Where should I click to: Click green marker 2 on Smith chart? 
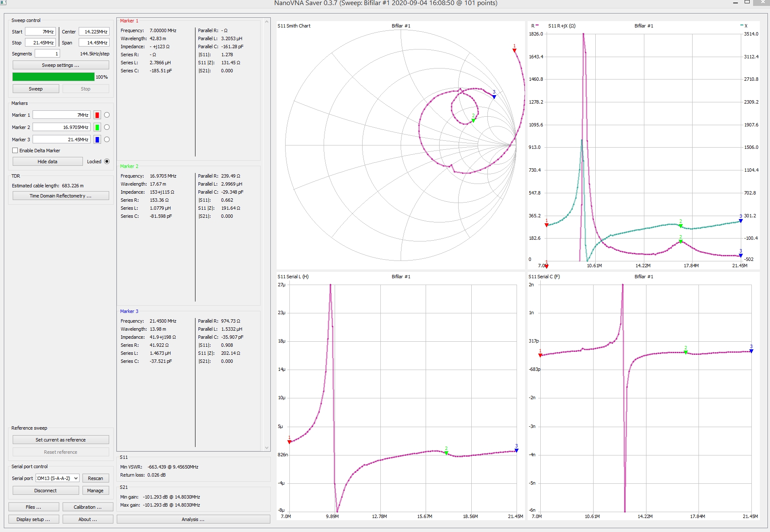[473, 121]
